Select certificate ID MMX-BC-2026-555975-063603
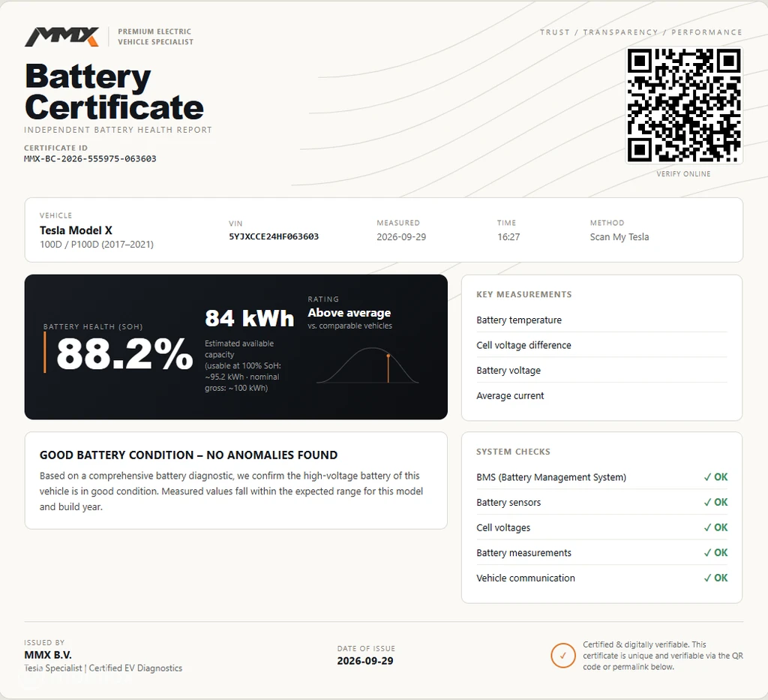This screenshot has height=700, width=768. click(90, 159)
